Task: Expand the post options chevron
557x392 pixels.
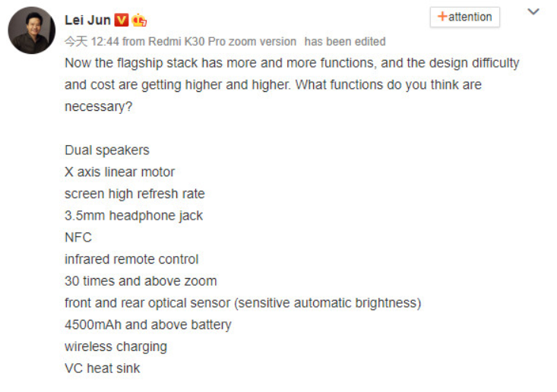Action: (533, 11)
